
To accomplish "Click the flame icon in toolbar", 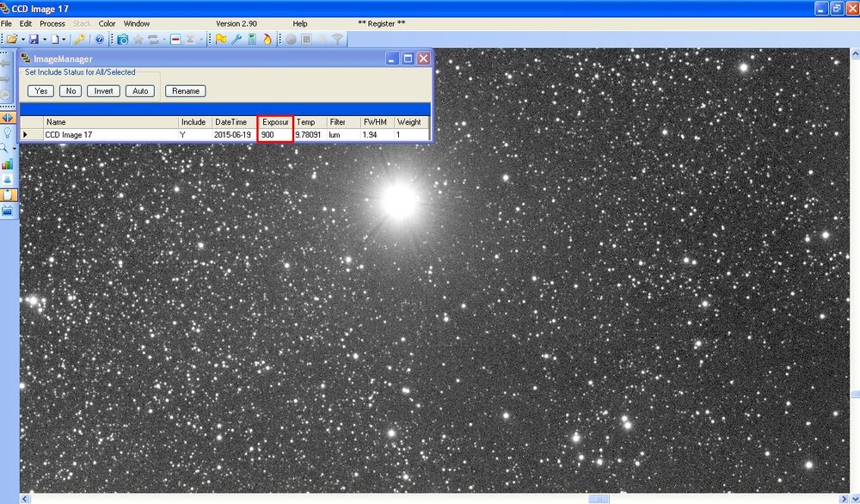I will (x=267, y=40).
